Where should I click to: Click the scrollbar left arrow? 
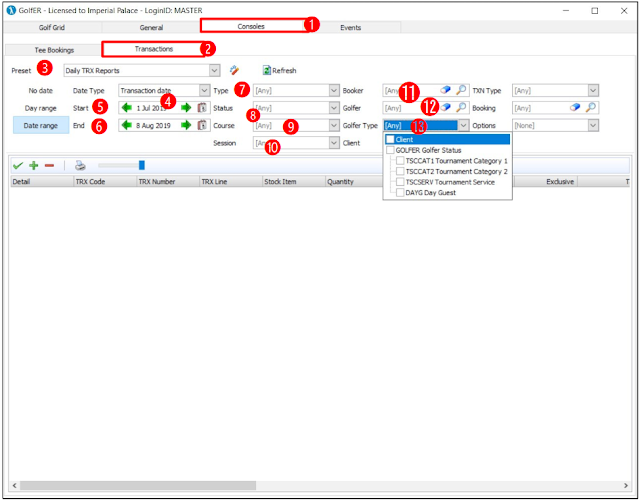(14, 485)
